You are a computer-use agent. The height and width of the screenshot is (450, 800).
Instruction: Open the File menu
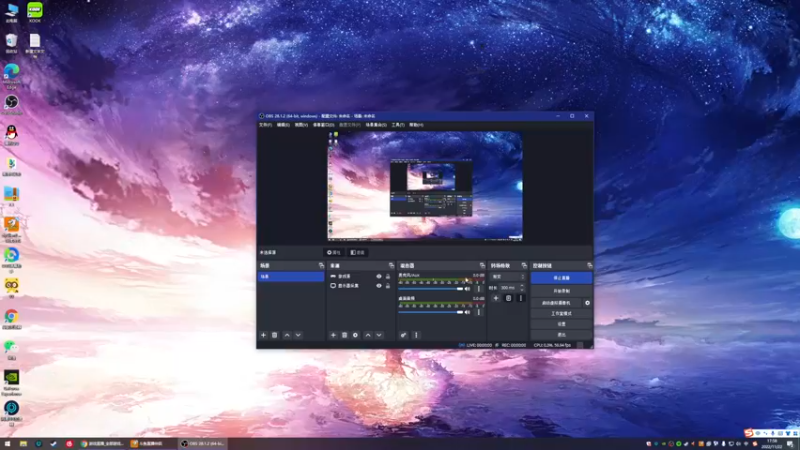click(x=265, y=125)
